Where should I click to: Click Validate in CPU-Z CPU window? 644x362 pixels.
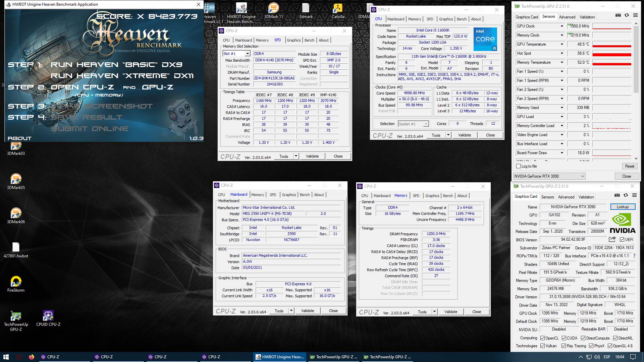[464, 135]
